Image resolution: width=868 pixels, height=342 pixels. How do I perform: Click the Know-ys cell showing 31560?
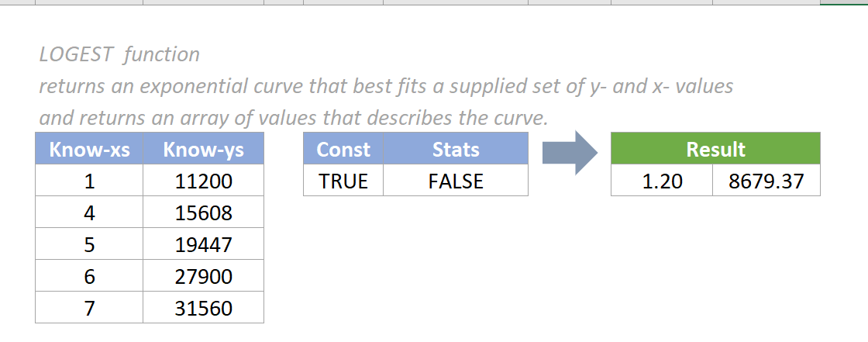coord(203,308)
